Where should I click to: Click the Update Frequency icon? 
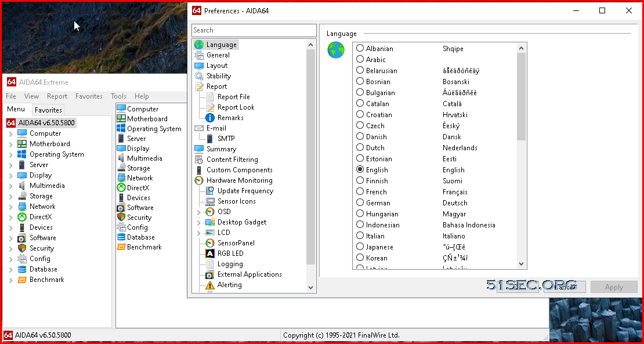(x=210, y=191)
